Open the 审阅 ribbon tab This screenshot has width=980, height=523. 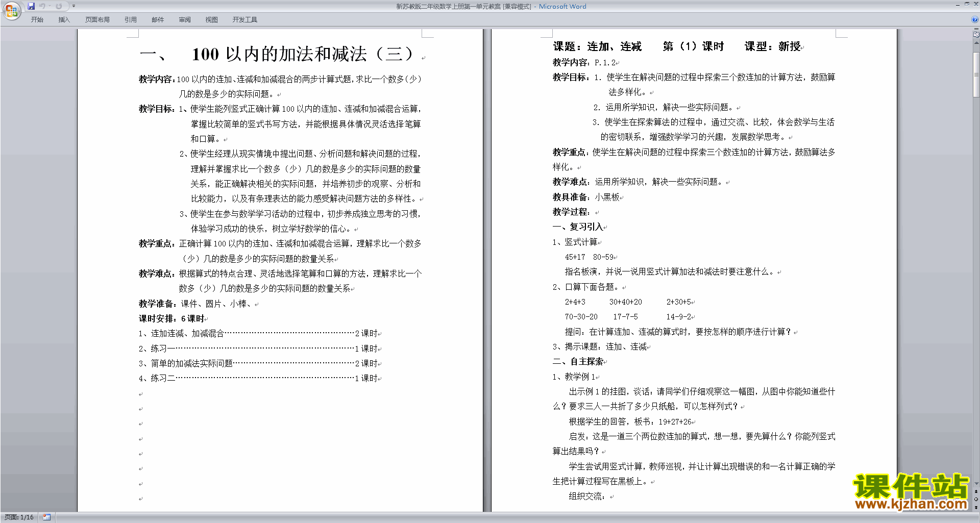(185, 20)
